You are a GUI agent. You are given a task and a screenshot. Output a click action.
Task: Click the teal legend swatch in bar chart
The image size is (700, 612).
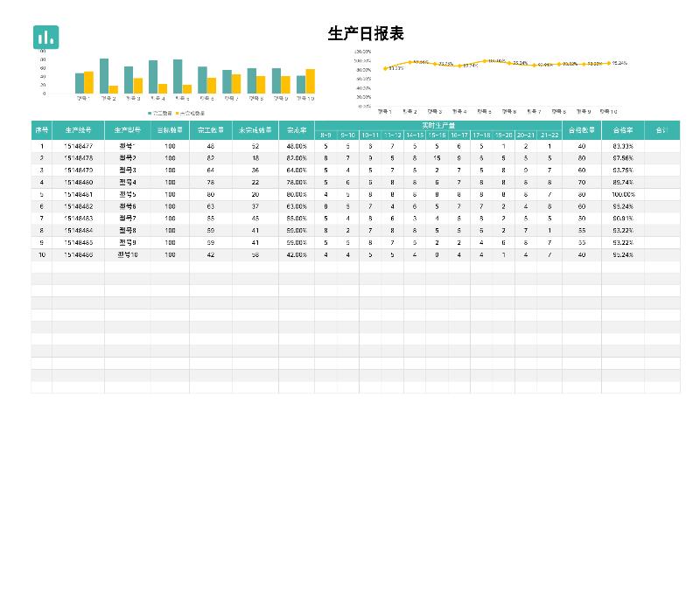pyautogui.click(x=150, y=114)
